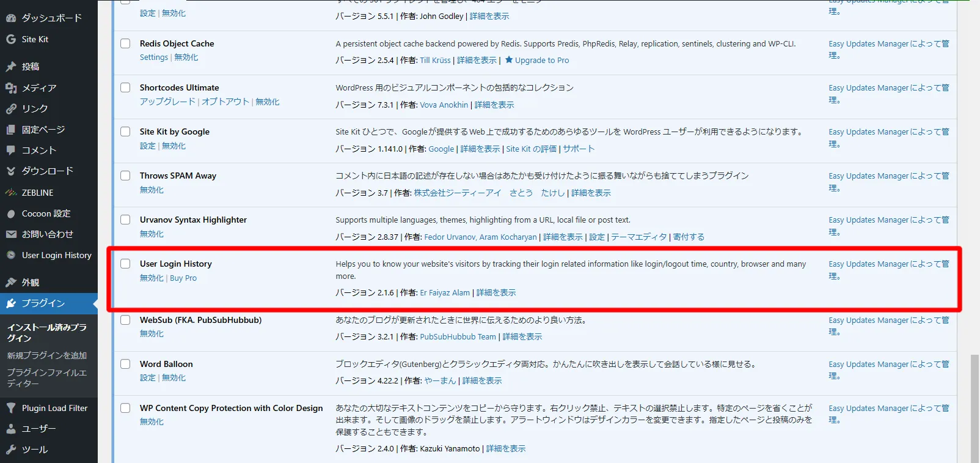This screenshot has height=463, width=980.
Task: Open author link John Godley
Action: (x=442, y=17)
